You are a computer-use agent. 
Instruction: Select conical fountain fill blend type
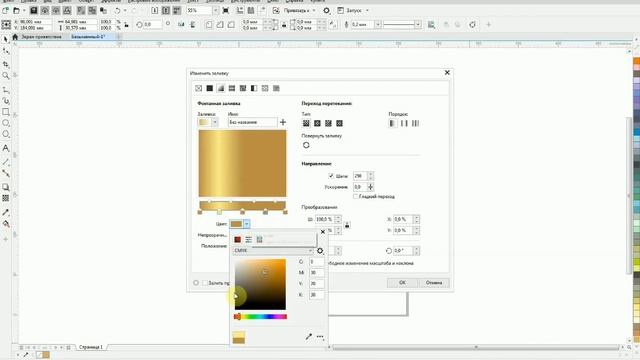click(x=328, y=123)
